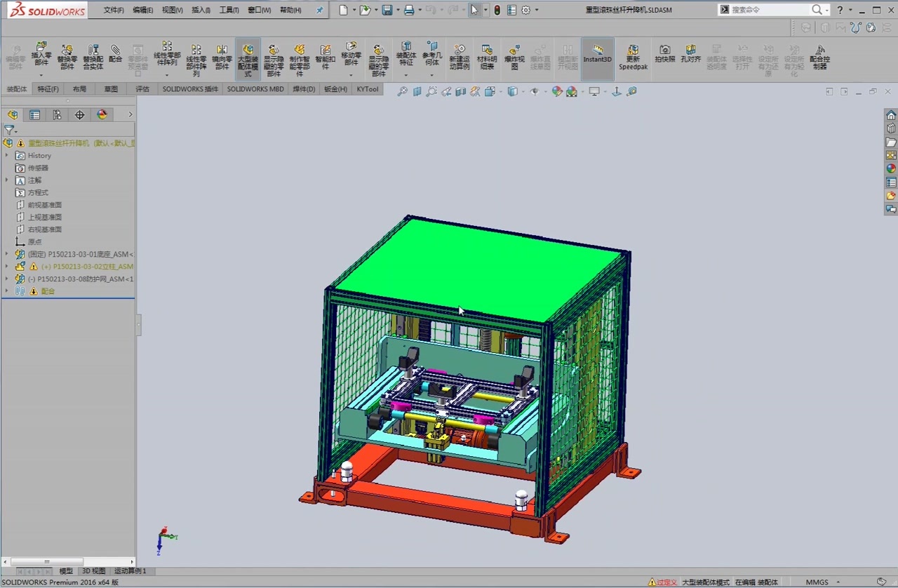The width and height of the screenshot is (898, 588).
Task: Click the Print icon in the top toolbar
Action: pyautogui.click(x=409, y=10)
